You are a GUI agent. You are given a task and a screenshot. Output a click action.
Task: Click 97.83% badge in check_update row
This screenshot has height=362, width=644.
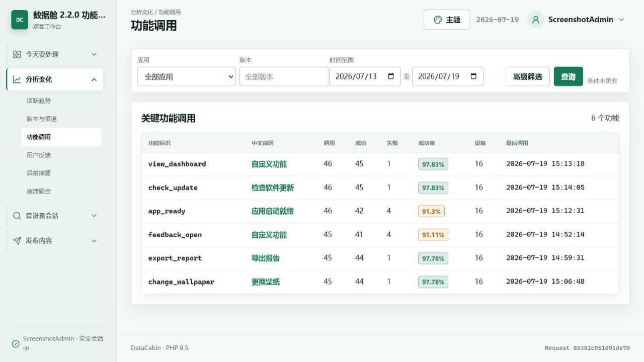(433, 188)
